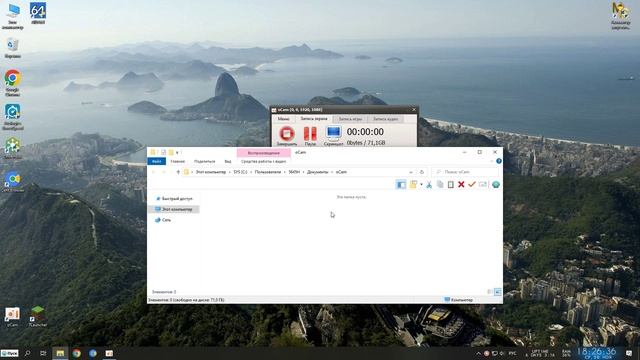The height and width of the screenshot is (360, 640).
Task: Switch to details view in Explorer status bar
Action: coord(490,292)
